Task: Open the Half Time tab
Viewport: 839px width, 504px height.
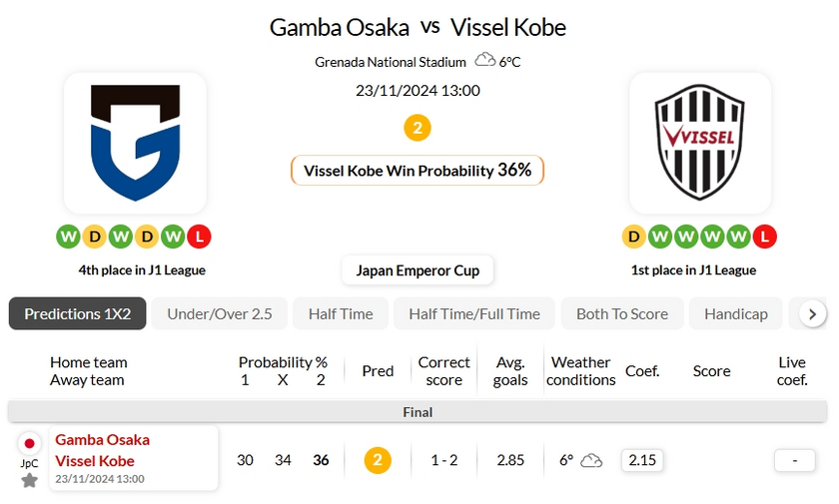Action: click(341, 313)
